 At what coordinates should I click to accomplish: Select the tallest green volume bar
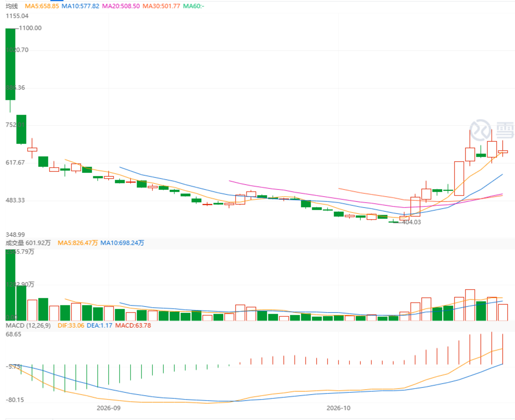(x=10, y=285)
